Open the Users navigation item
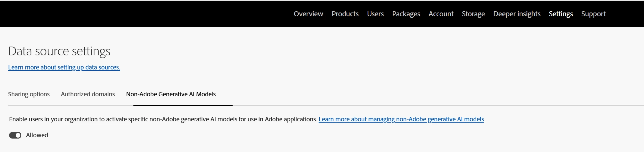Screen dimensions: 644x152 click(375, 14)
